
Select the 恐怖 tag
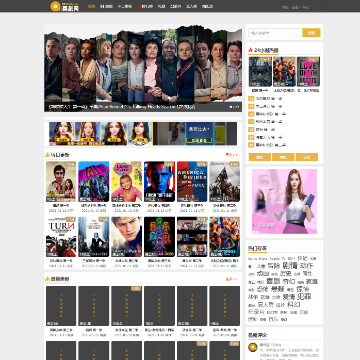click(x=262, y=289)
